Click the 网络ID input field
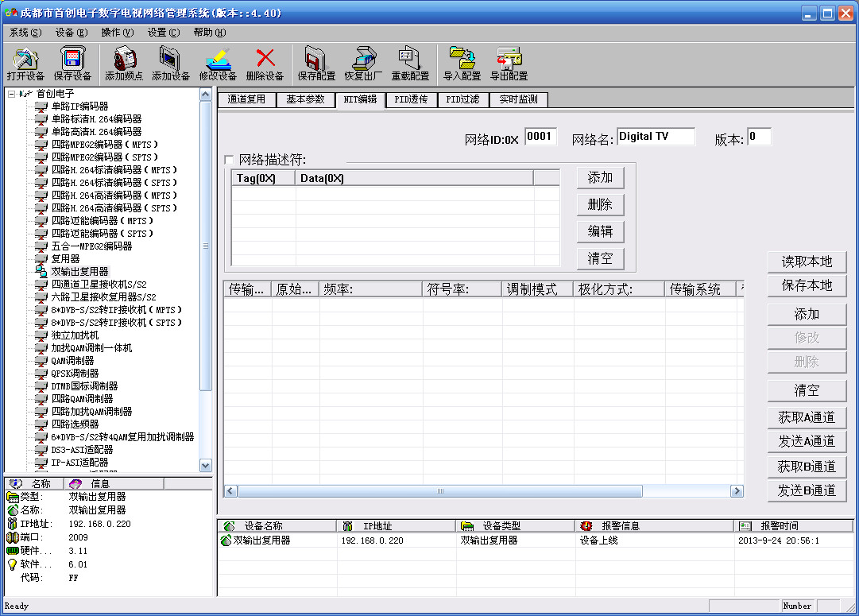The width and height of the screenshot is (859, 616). (x=540, y=137)
